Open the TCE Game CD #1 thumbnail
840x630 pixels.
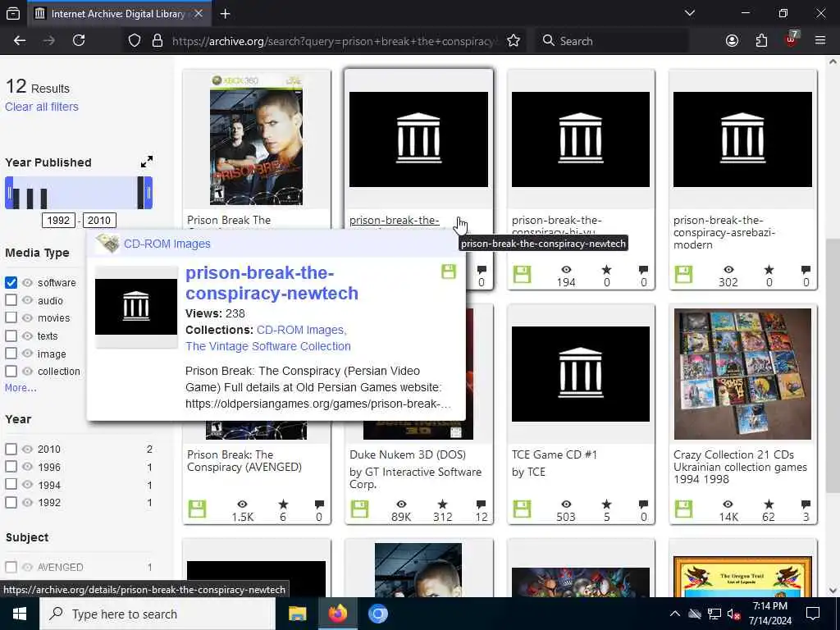(x=581, y=374)
